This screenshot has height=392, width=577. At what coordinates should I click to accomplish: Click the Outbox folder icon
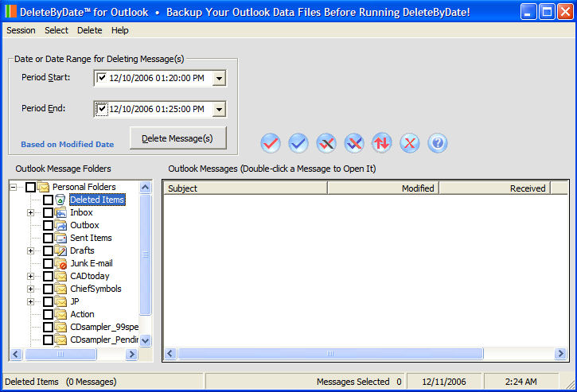pos(60,225)
